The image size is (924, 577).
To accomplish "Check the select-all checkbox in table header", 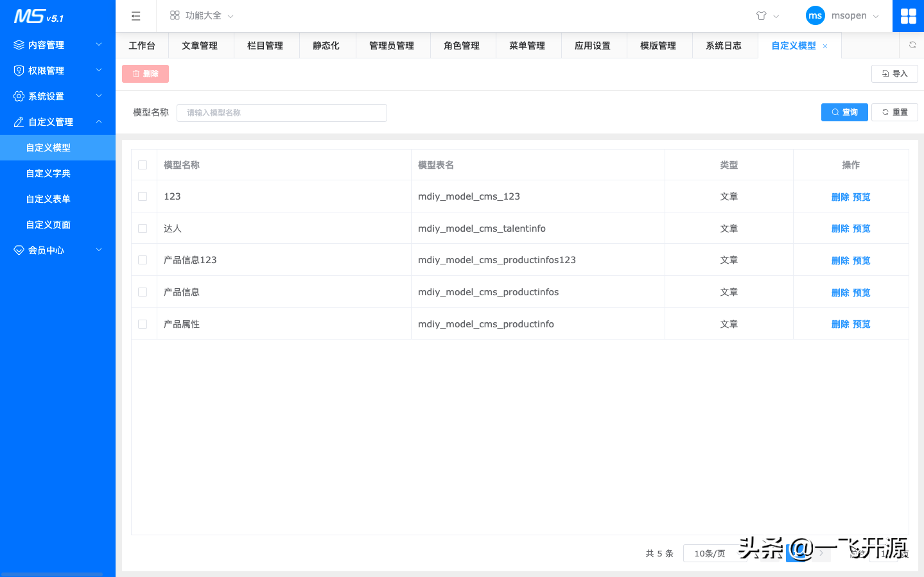I will [x=143, y=164].
